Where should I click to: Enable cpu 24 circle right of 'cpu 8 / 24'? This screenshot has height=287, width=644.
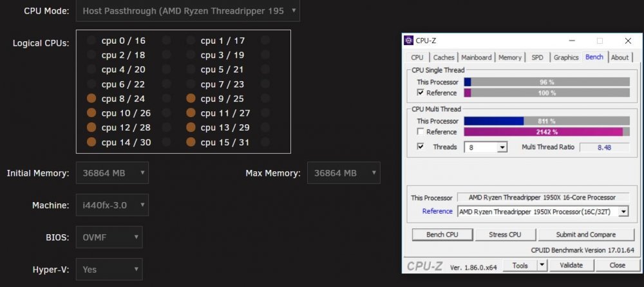coord(166,98)
